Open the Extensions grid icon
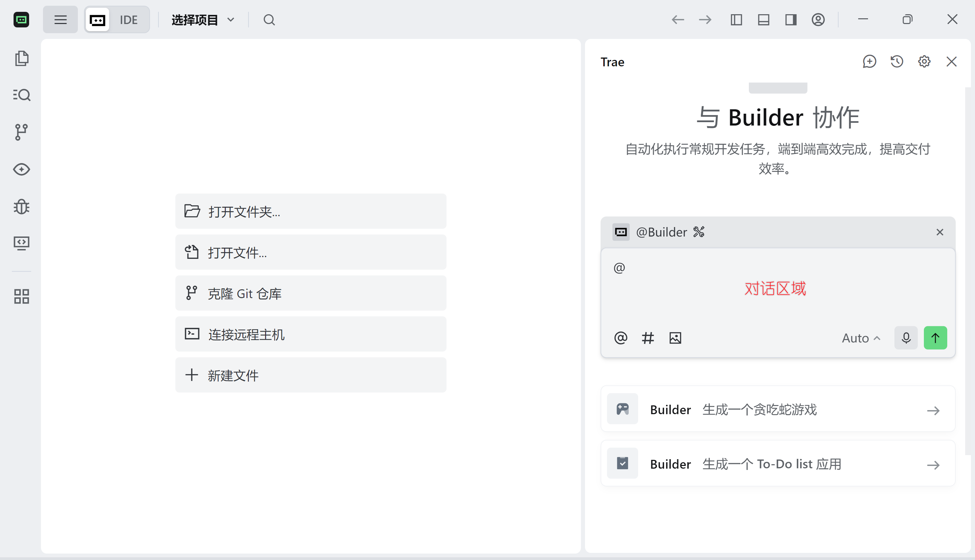The image size is (975, 560). click(x=22, y=296)
